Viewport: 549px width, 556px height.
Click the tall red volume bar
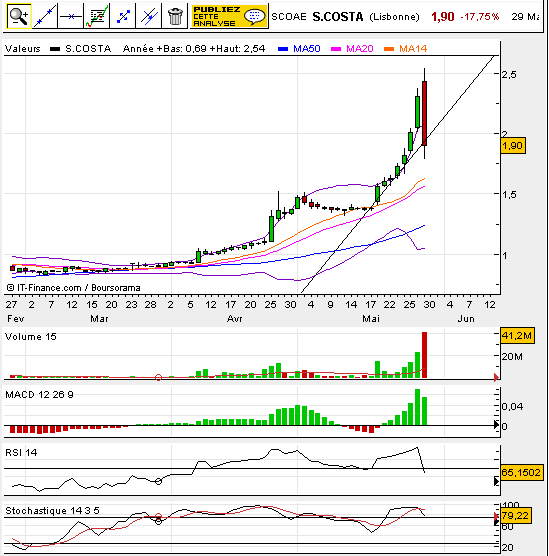coord(424,355)
